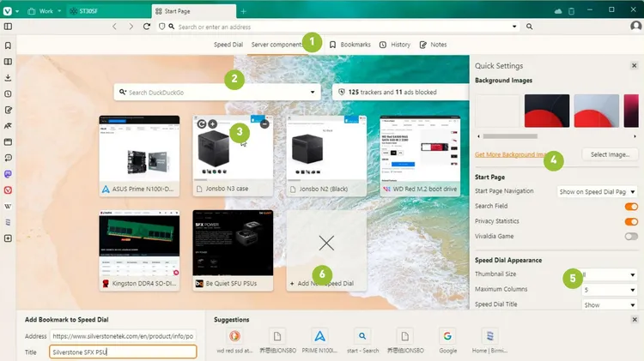Click the Select Image button
Viewport: 644px width, 361px height.
610,154
